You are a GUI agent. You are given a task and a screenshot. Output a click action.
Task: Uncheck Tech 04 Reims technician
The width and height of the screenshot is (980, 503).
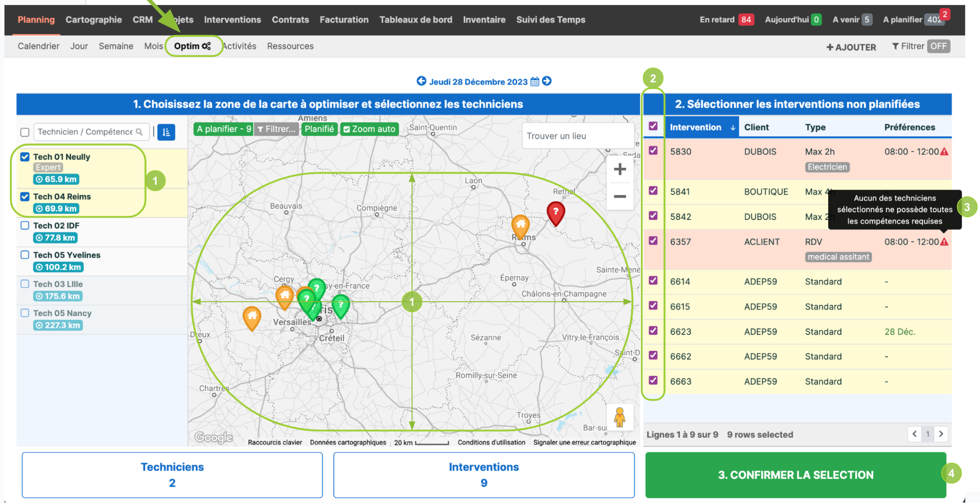[25, 196]
